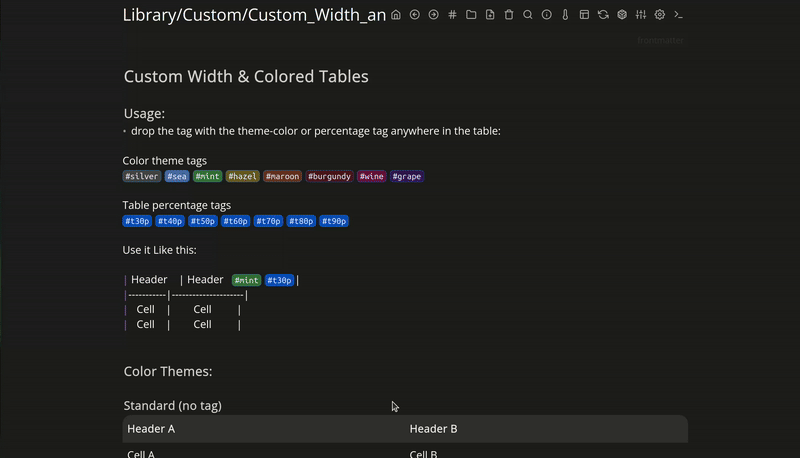
Task: Click the home icon in the top toolbar
Action: (x=396, y=15)
